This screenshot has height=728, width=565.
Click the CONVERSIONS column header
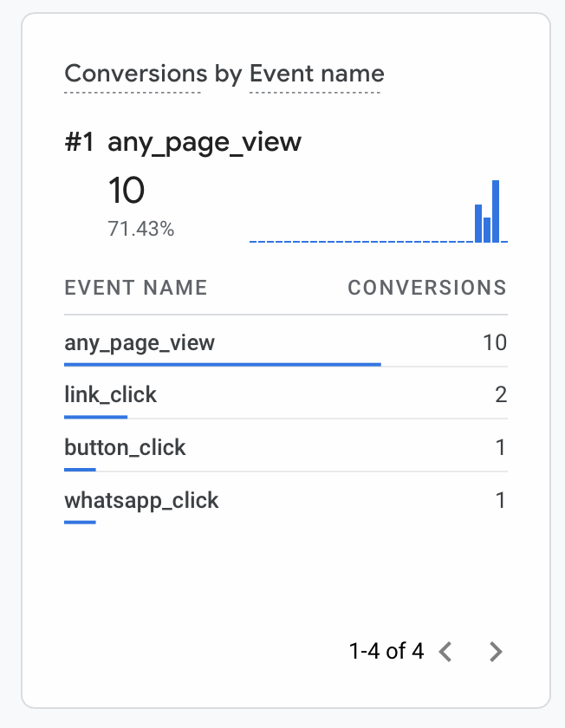click(x=426, y=288)
